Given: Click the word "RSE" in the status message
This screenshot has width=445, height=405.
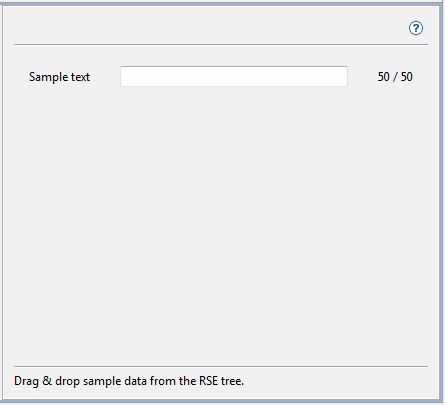Looking at the screenshot, I should 208,381.
